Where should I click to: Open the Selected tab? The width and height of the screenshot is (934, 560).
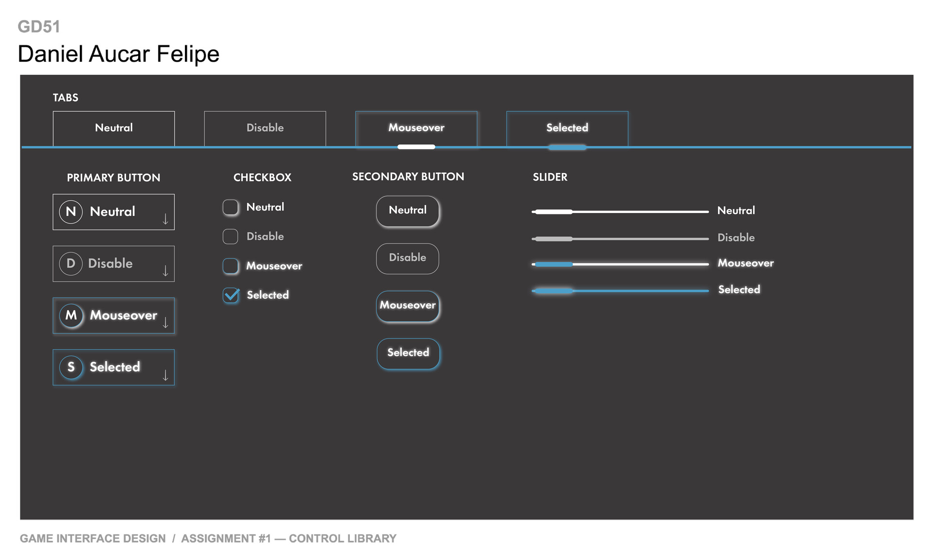567,128
